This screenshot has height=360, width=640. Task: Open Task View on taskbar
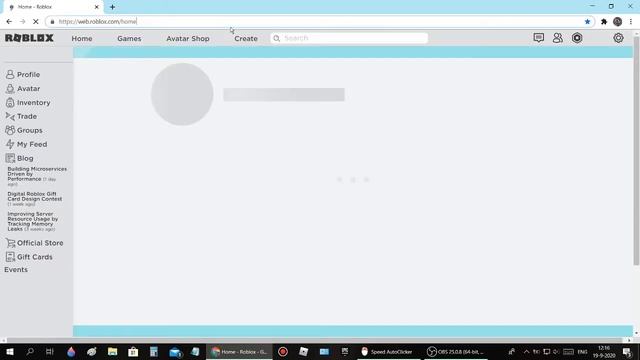pos(50,351)
